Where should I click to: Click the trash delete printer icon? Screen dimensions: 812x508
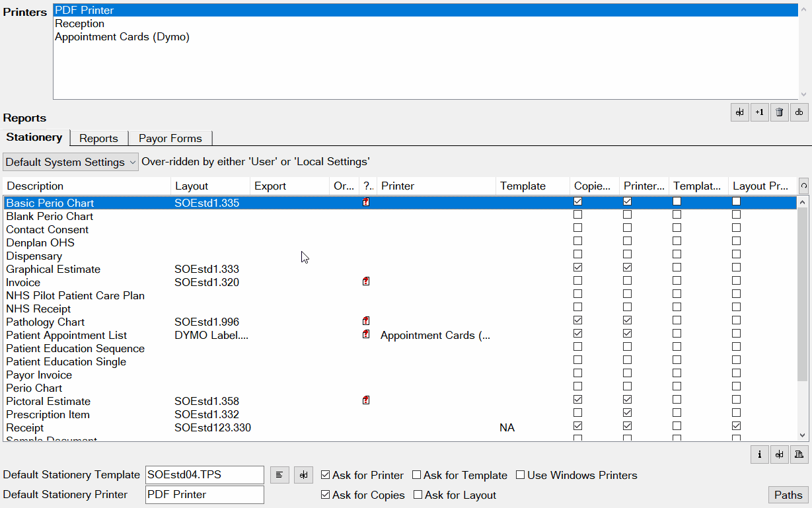point(779,112)
